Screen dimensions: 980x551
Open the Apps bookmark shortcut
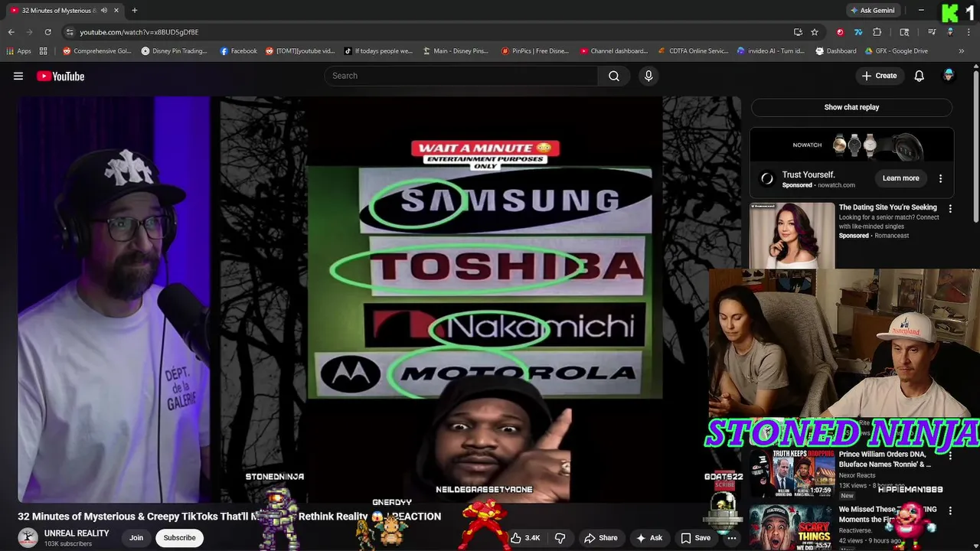[19, 51]
